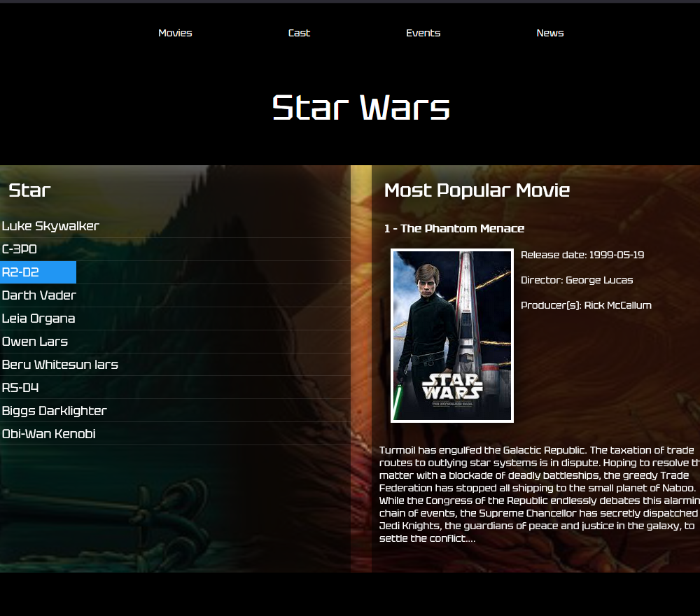Click the Most Popular Movie heading
This screenshot has height=616, width=700.
tap(477, 190)
